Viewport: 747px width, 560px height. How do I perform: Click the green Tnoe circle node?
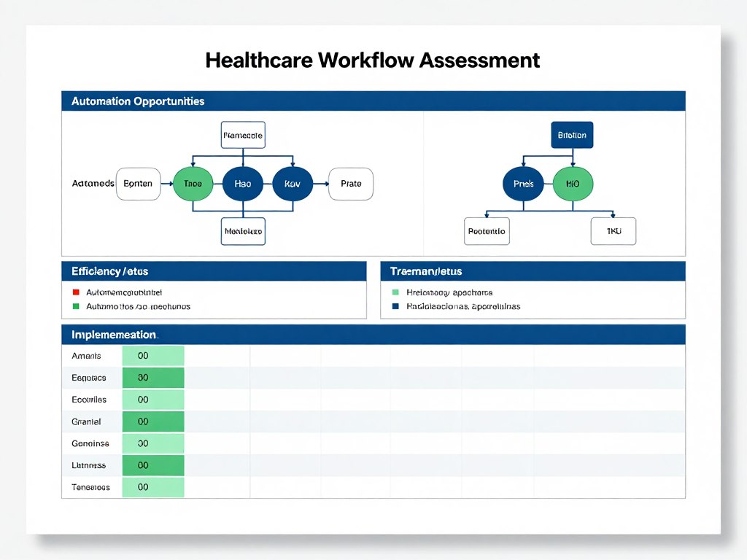tap(193, 184)
